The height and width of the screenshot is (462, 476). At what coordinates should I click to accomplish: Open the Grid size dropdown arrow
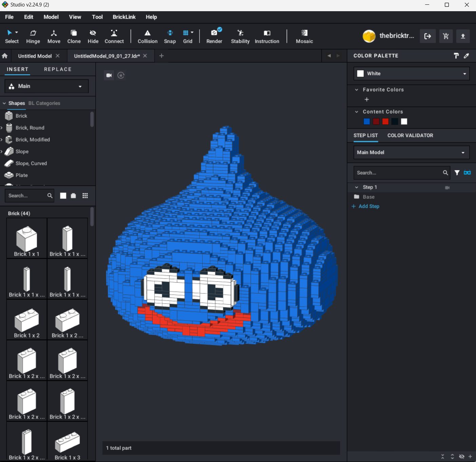point(192,33)
